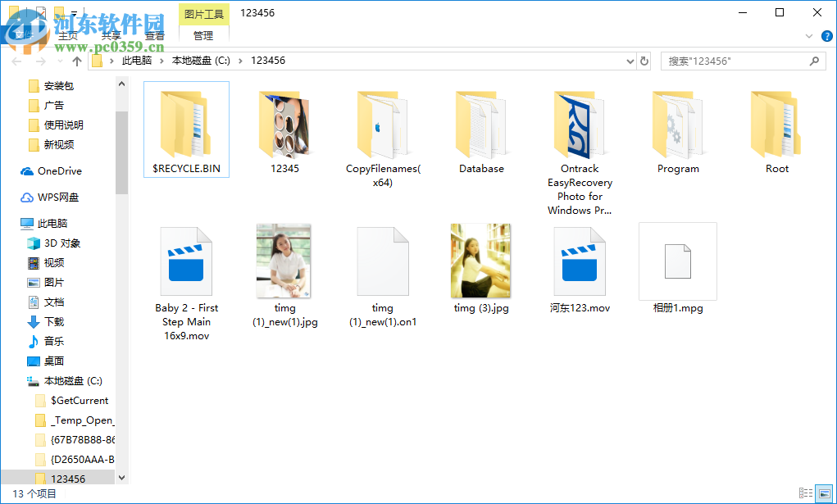Image resolution: width=837 pixels, height=504 pixels.
Task: Open 文档 library in the sidebar
Action: click(x=46, y=302)
